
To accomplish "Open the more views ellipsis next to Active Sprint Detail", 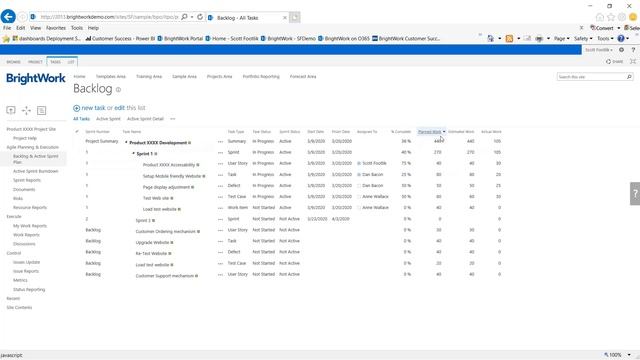I will pos(173,119).
